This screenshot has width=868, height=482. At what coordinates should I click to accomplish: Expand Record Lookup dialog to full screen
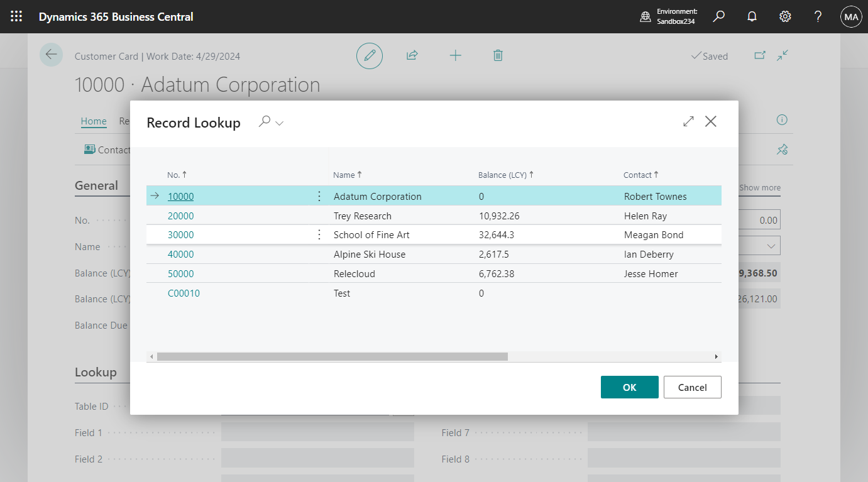coord(688,121)
